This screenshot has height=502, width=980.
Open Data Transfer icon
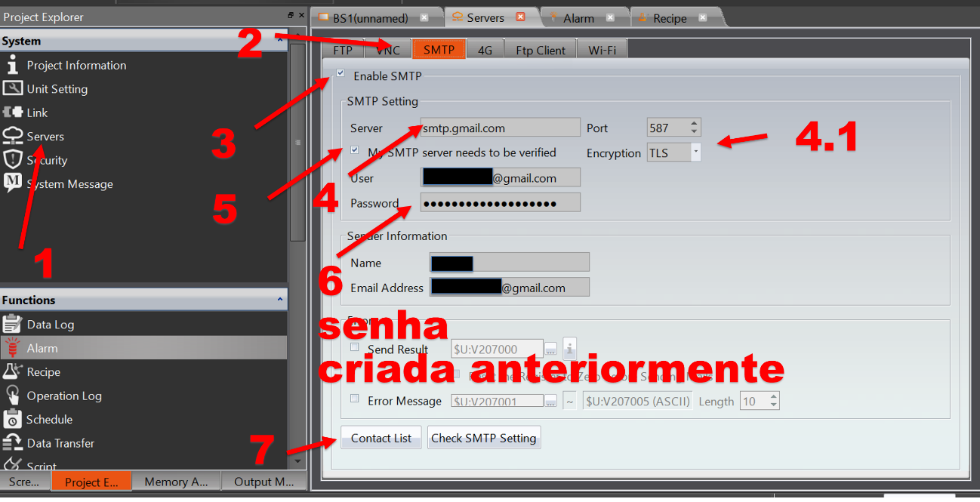tap(12, 443)
